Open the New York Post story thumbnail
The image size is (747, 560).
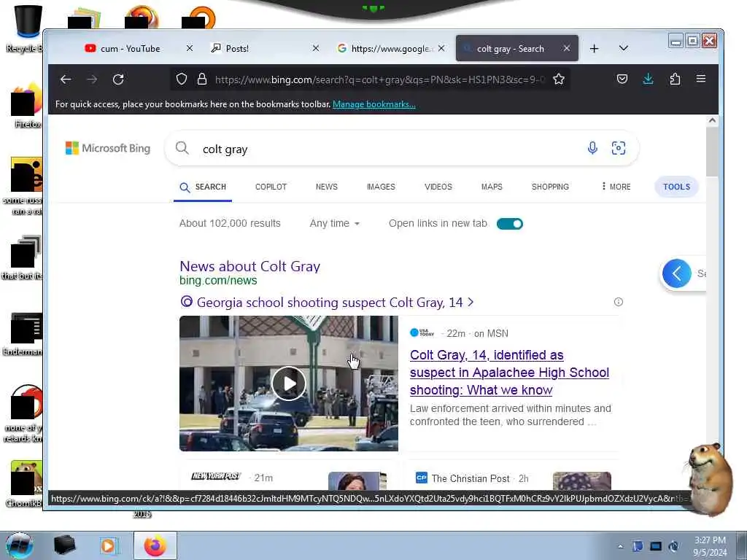pos(357,481)
